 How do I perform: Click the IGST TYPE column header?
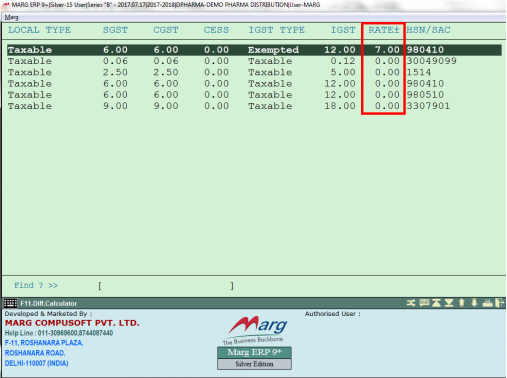click(x=277, y=30)
